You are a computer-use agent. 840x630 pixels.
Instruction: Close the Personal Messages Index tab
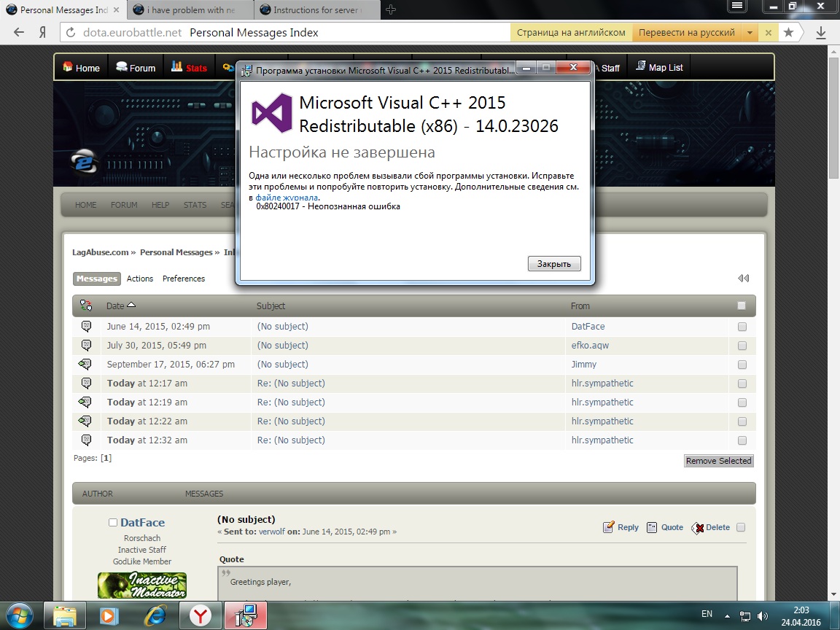[116, 9]
